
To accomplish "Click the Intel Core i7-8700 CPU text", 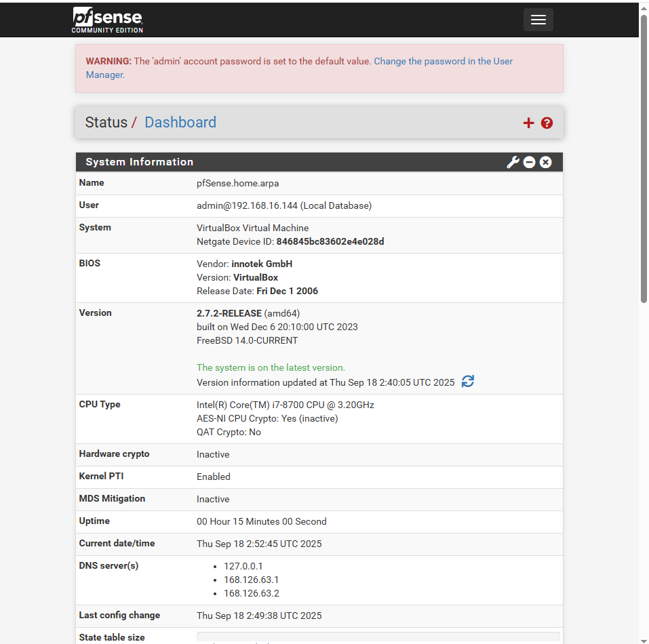I will [286, 405].
